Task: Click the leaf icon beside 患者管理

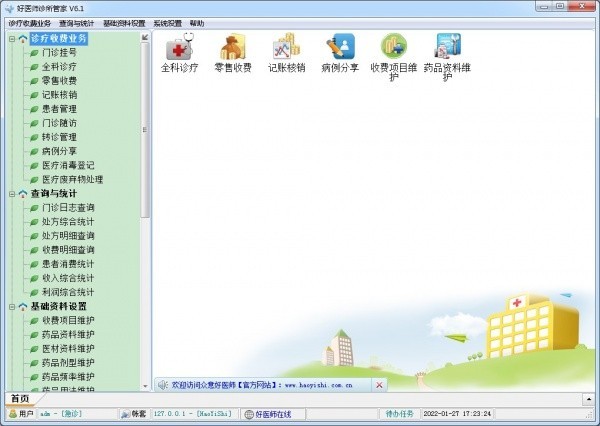Action: tap(34, 109)
